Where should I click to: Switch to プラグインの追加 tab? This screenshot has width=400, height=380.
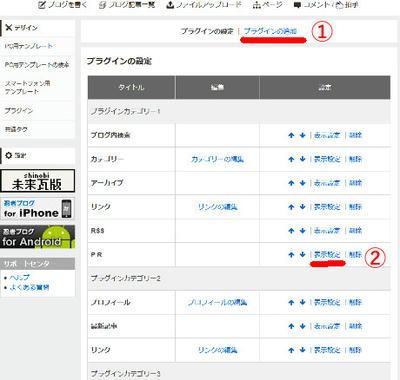point(270,31)
